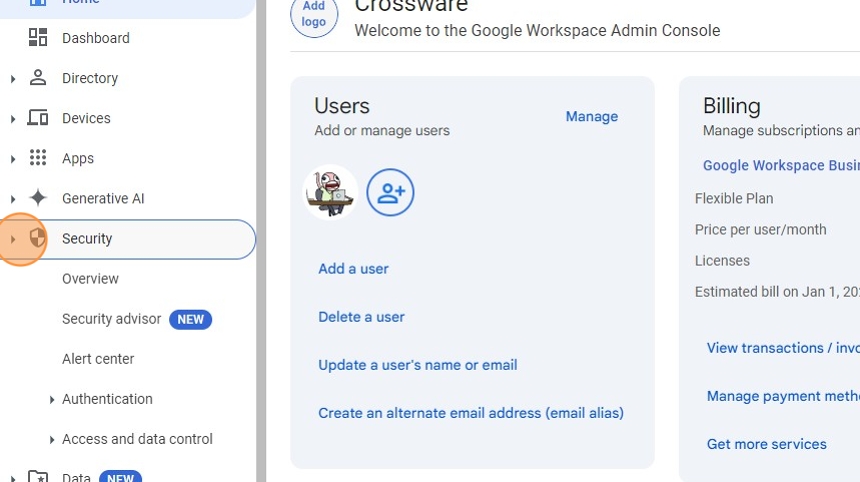Click the Estimated bill on Jan 1 text
Viewport: 860px width, 482px height.
777,292
